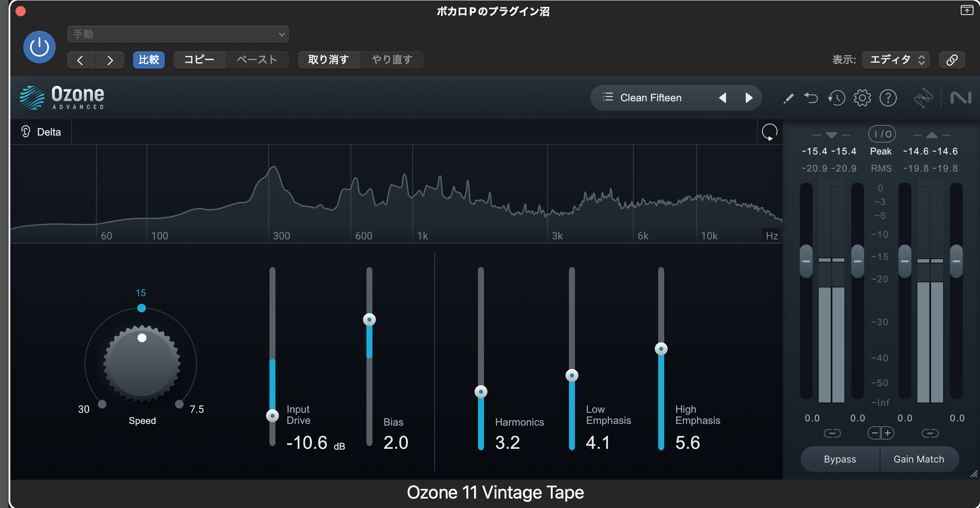Click the High Emphasis slider handle
Image resolution: width=980 pixels, height=508 pixels.
[x=661, y=349]
